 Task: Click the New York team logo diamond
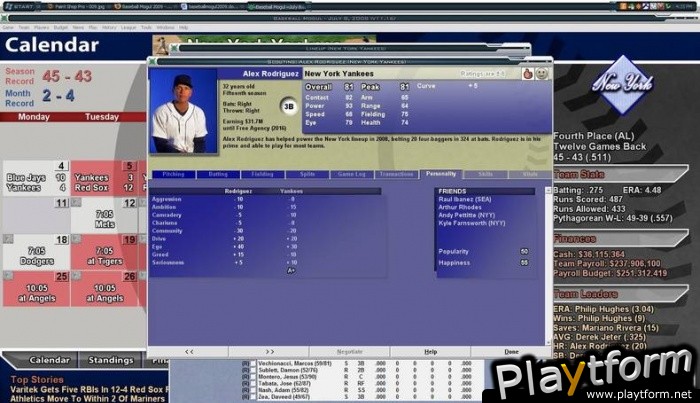pos(622,85)
